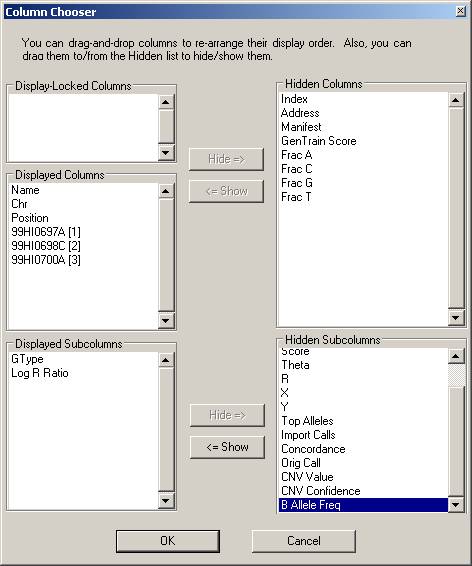Click the scroll up arrow in Displayed Subcolumns
This screenshot has width=472, height=566.
(166, 360)
